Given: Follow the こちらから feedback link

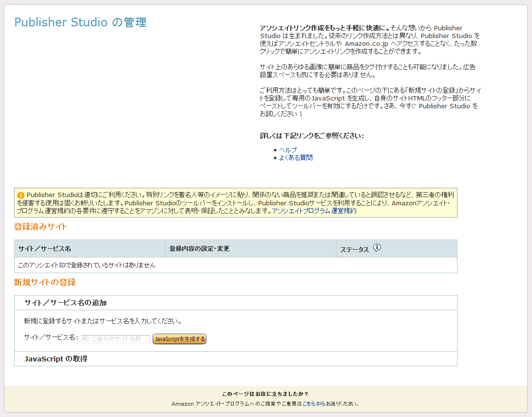Looking at the screenshot, I should 314,404.
